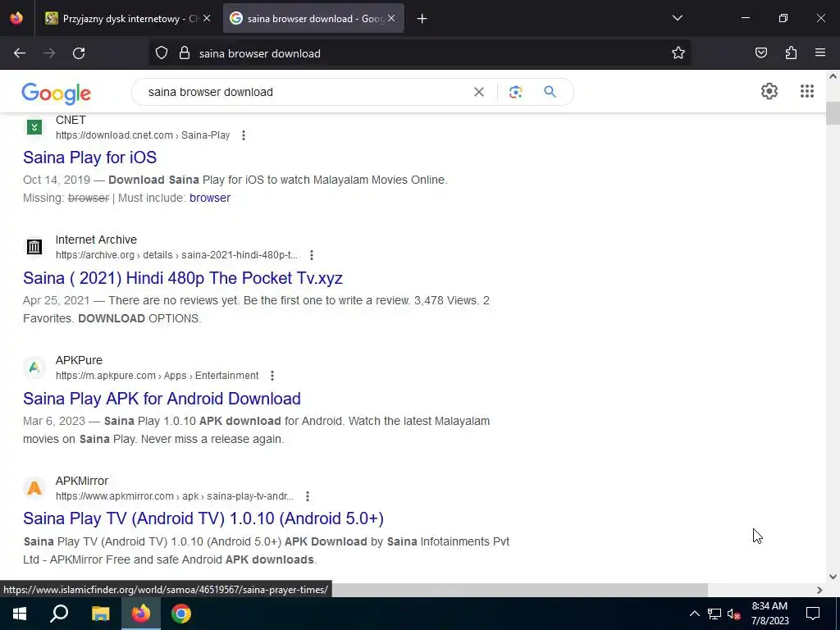840x630 pixels.
Task: Open the Saina Play for iOS link
Action: click(90, 157)
